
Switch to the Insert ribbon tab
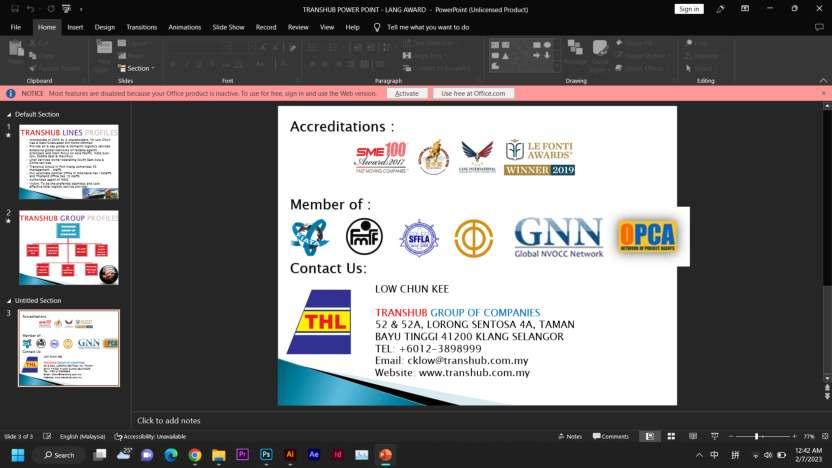75,27
